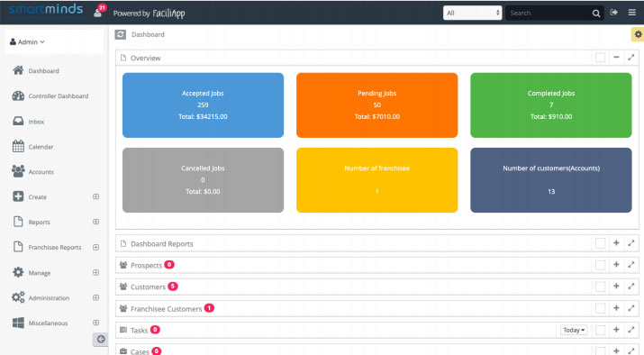Click the Controller Dashboard gauge icon
644x355 pixels.
[x=18, y=96]
